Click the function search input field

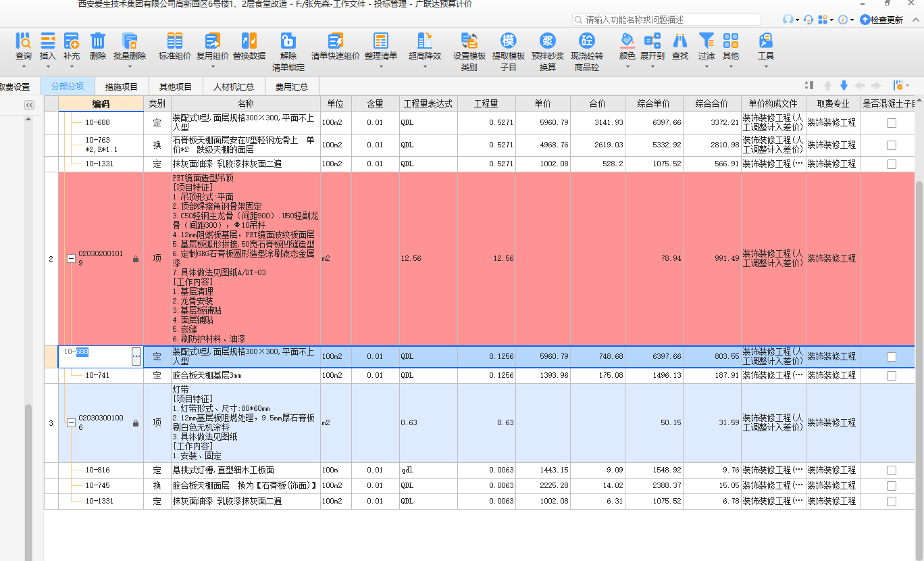tap(666, 20)
